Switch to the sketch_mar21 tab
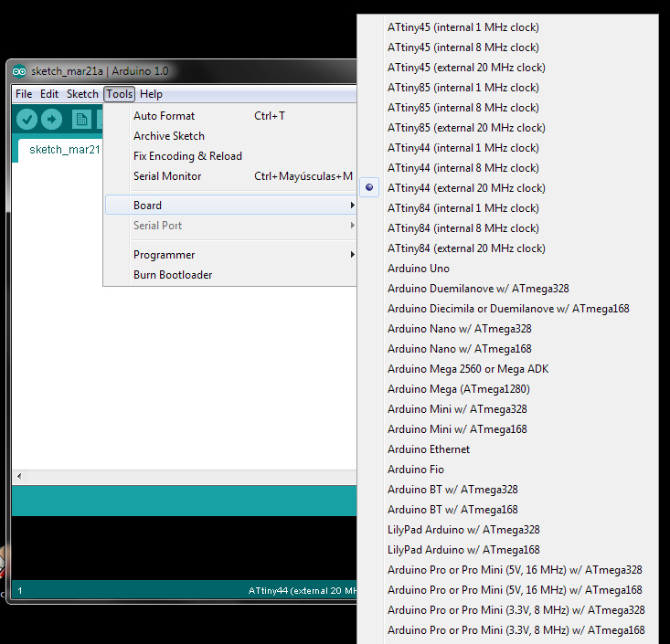670x644 pixels. pos(59,150)
